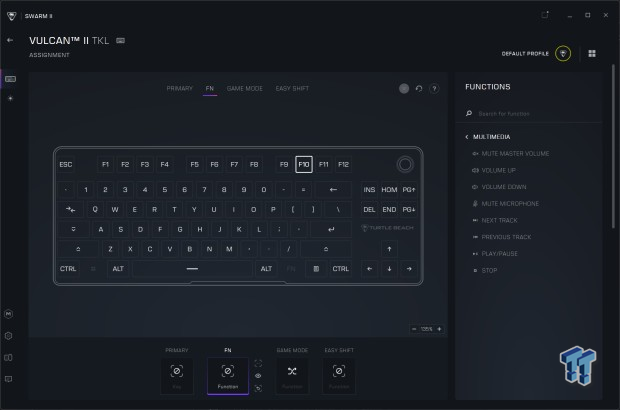Screen dimensions: 620x410
Task: Select the Previous Track function
Action: pos(501,237)
